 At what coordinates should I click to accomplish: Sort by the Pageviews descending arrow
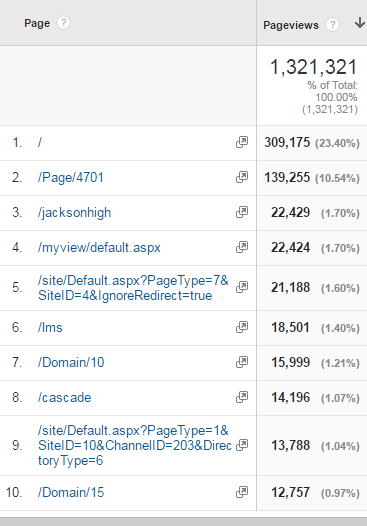click(360, 23)
